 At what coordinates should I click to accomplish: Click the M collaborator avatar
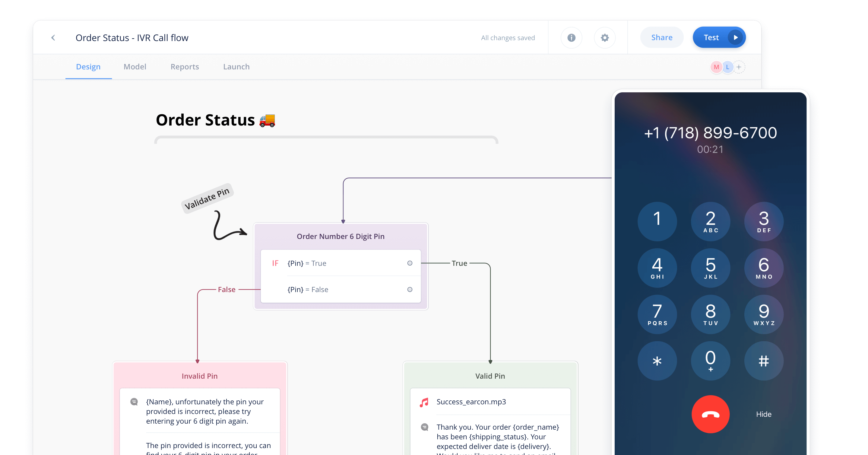coord(716,67)
